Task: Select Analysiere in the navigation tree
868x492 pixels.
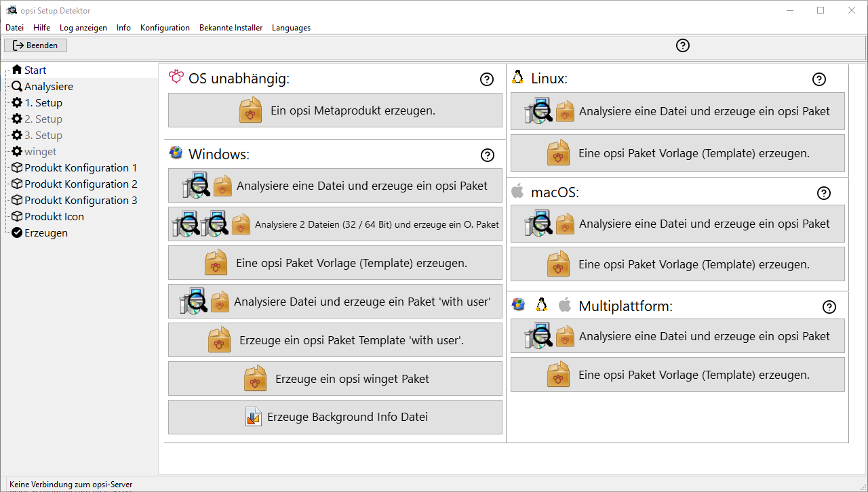Action: pos(49,86)
